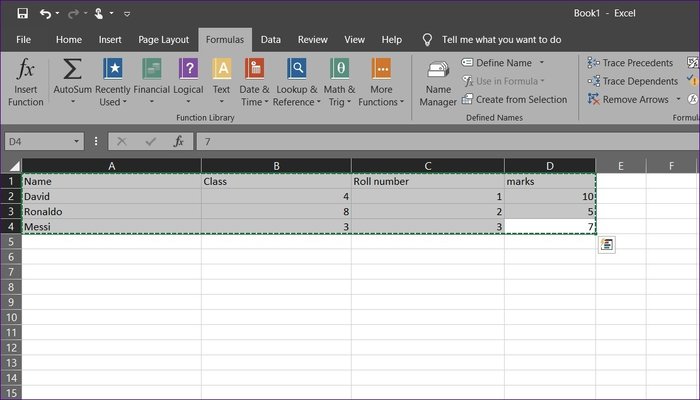Open the Customize Quick Access Toolbar dropdown
Viewport: 700px width, 400px height.
(127, 14)
